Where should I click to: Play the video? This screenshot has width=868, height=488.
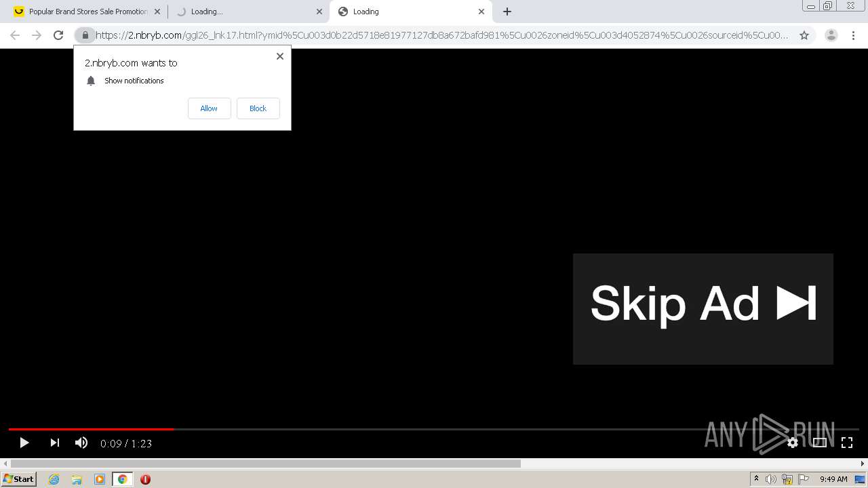(x=24, y=443)
